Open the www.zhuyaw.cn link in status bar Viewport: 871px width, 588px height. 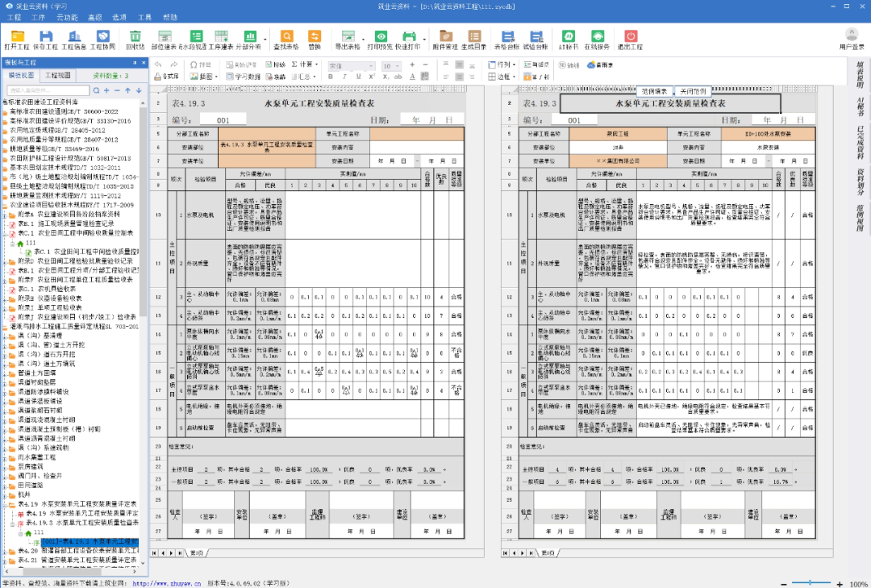point(167,583)
